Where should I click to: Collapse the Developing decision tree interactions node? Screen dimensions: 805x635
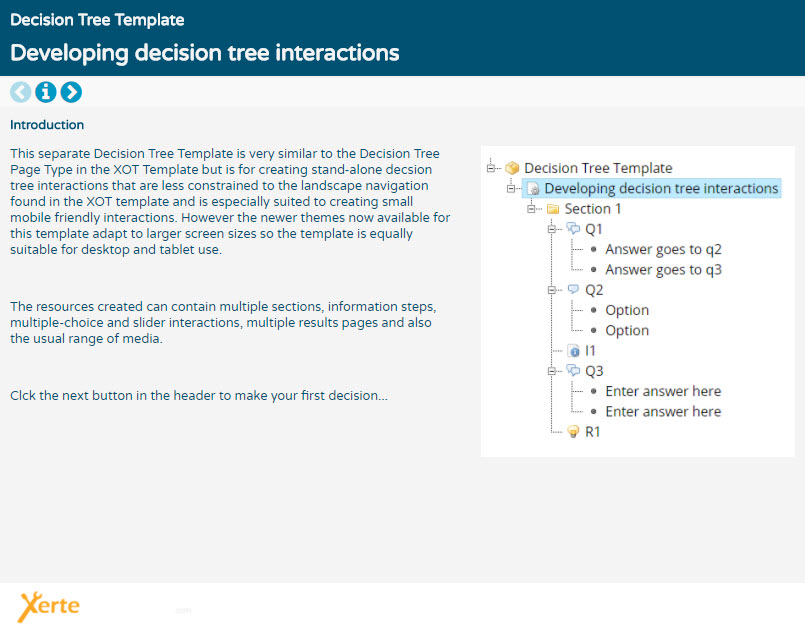[x=511, y=188]
